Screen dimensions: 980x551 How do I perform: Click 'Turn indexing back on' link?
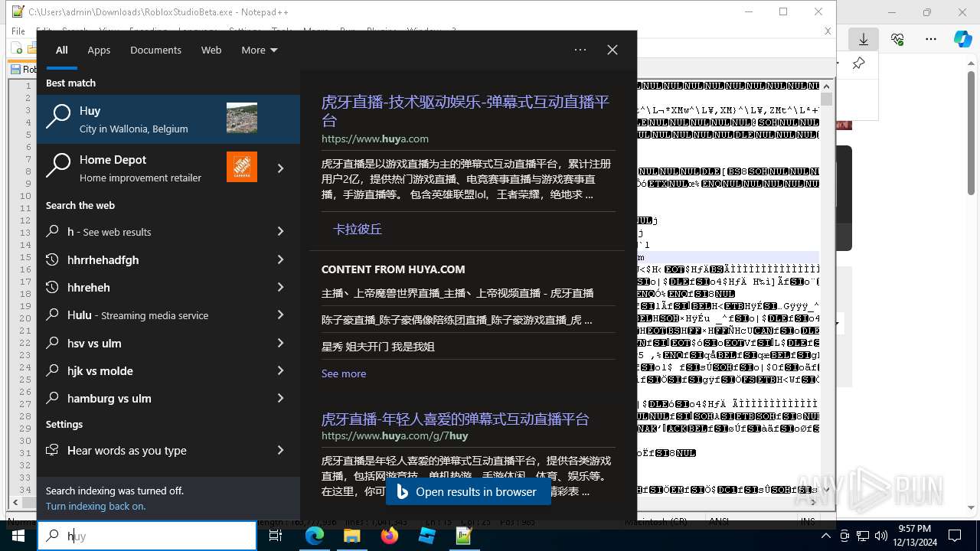tap(96, 506)
